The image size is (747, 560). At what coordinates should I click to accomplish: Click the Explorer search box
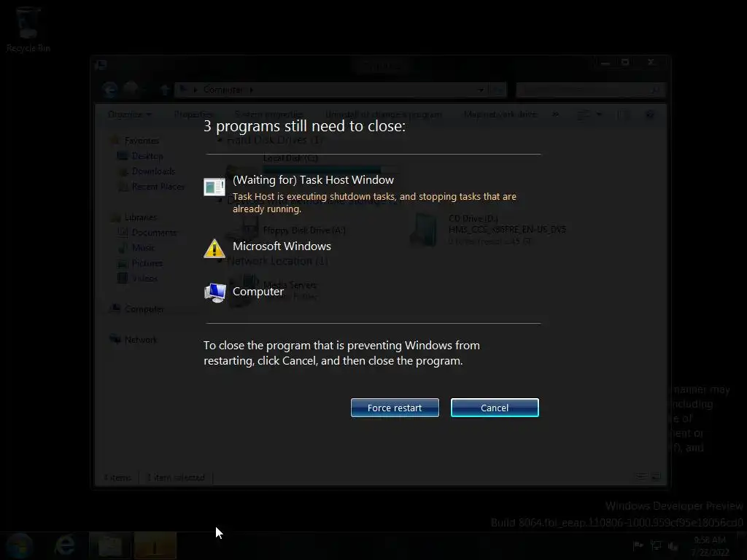tap(589, 90)
